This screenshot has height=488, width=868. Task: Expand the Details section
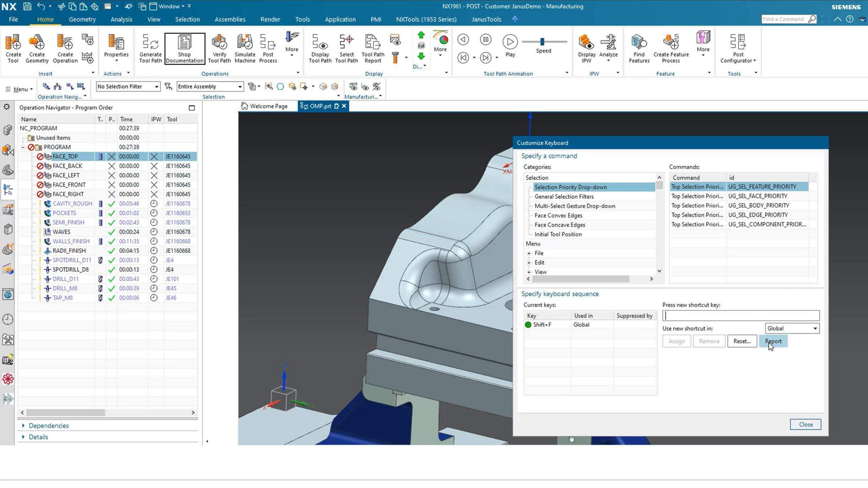(x=23, y=437)
